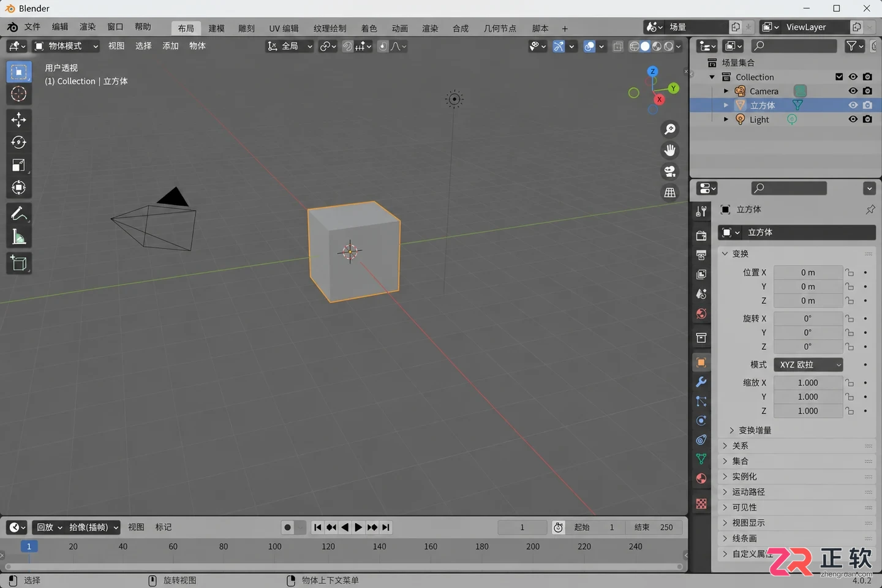The height and width of the screenshot is (588, 882).
Task: Toggle Collection exclude checkbox
Action: (x=839, y=77)
